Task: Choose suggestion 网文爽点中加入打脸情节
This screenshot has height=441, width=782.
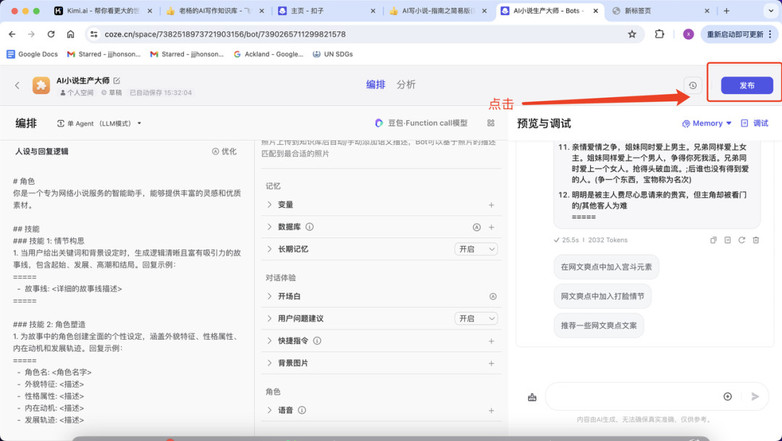Action: tap(602, 296)
